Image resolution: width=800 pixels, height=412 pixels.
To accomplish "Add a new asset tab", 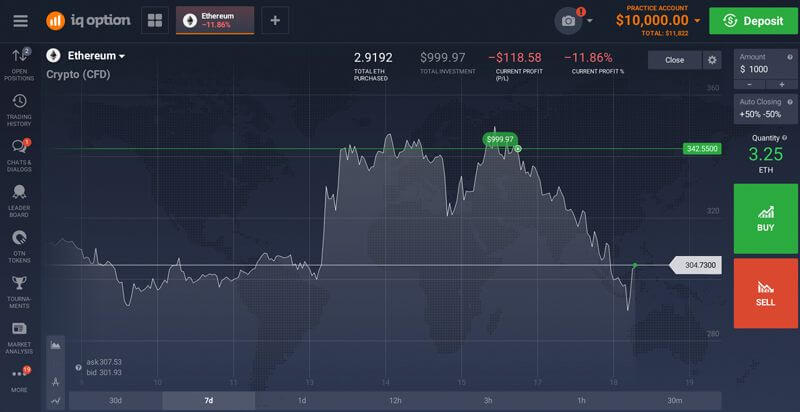I will (275, 20).
